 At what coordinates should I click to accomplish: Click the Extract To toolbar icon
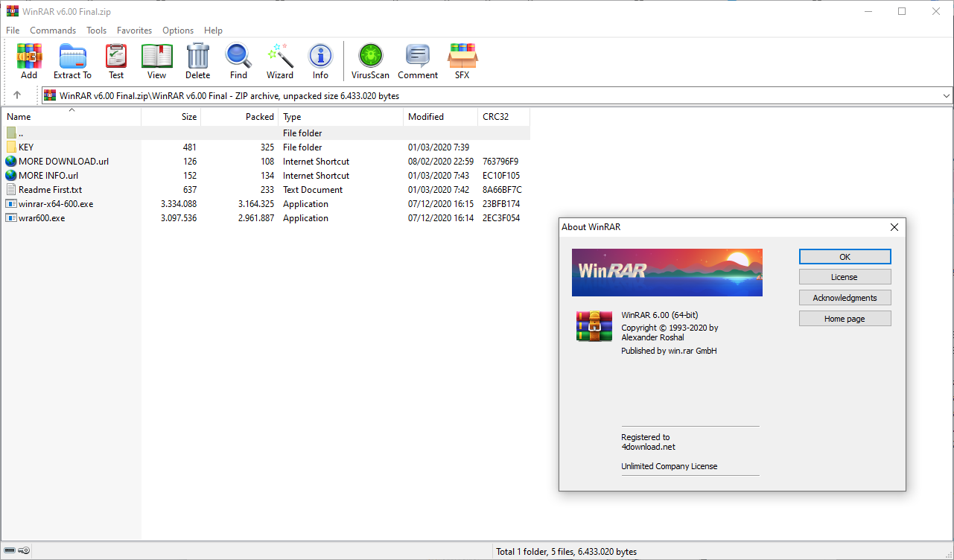tap(72, 56)
